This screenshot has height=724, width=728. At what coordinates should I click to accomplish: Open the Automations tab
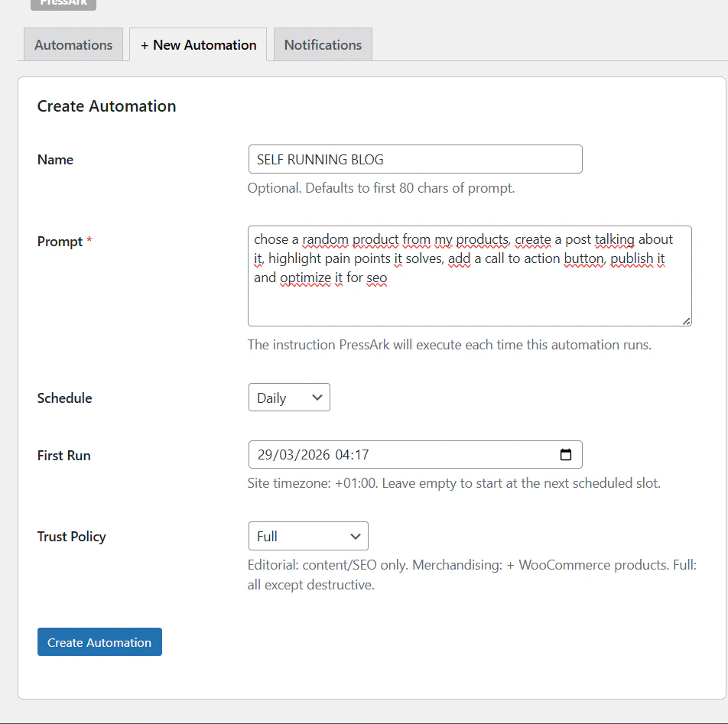click(x=73, y=44)
